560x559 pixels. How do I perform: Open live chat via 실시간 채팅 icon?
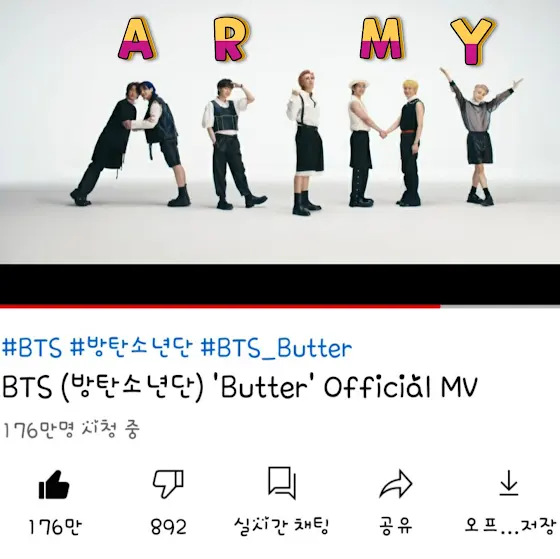click(x=282, y=483)
